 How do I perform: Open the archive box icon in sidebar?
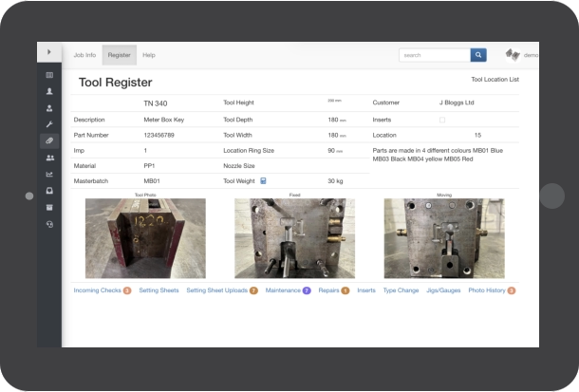[x=49, y=207]
